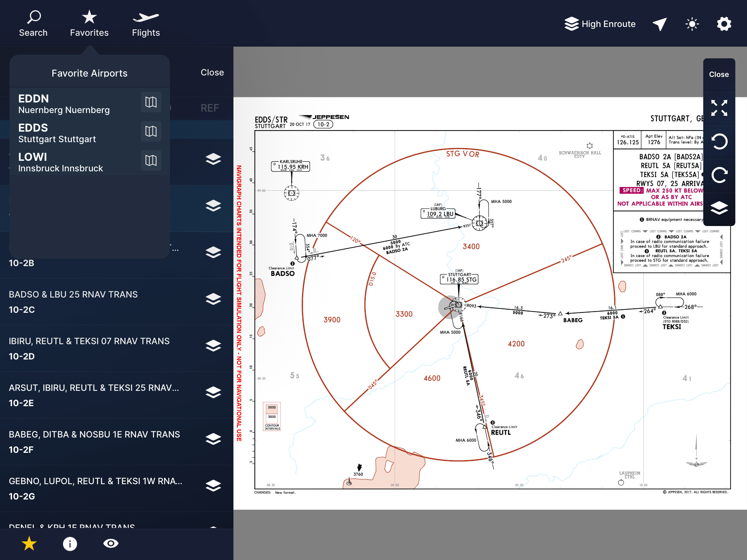Toggle favorite star at bottom
The image size is (747, 560).
pos(29,544)
